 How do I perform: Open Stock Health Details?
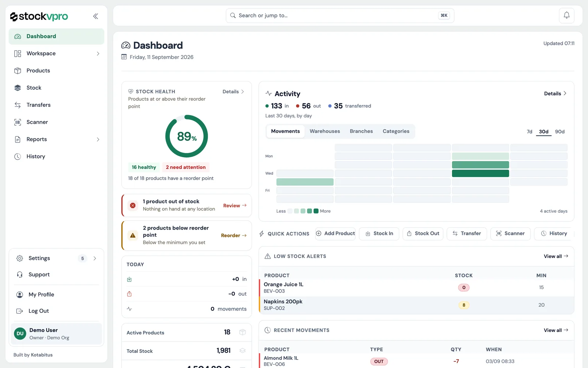pos(233,92)
